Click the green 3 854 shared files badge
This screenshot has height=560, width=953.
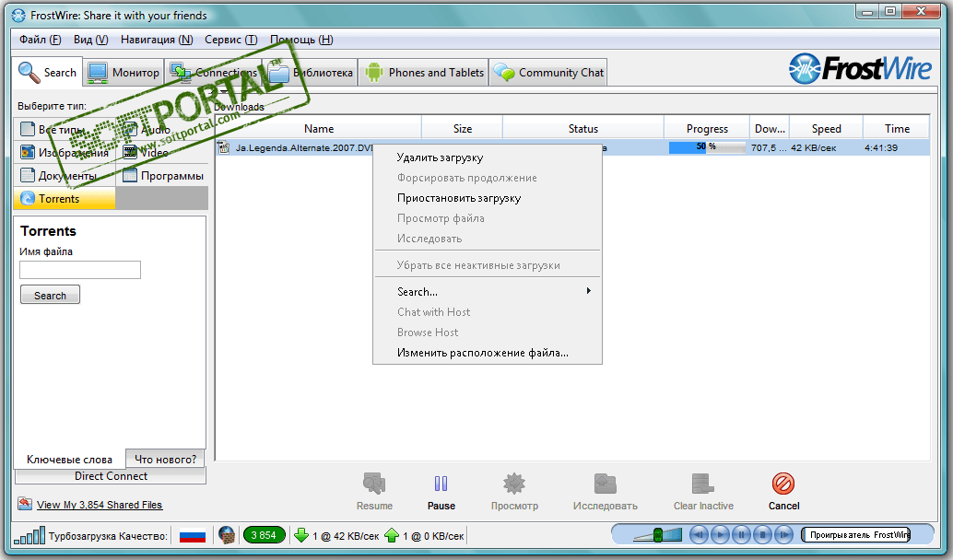pos(264,535)
